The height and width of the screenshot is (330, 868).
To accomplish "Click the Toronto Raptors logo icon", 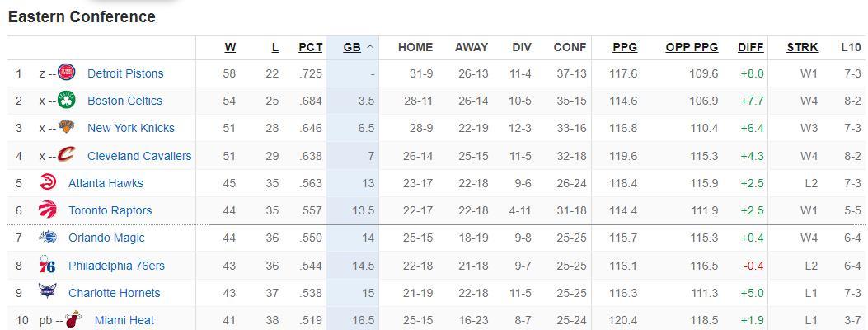I will 48,210.
